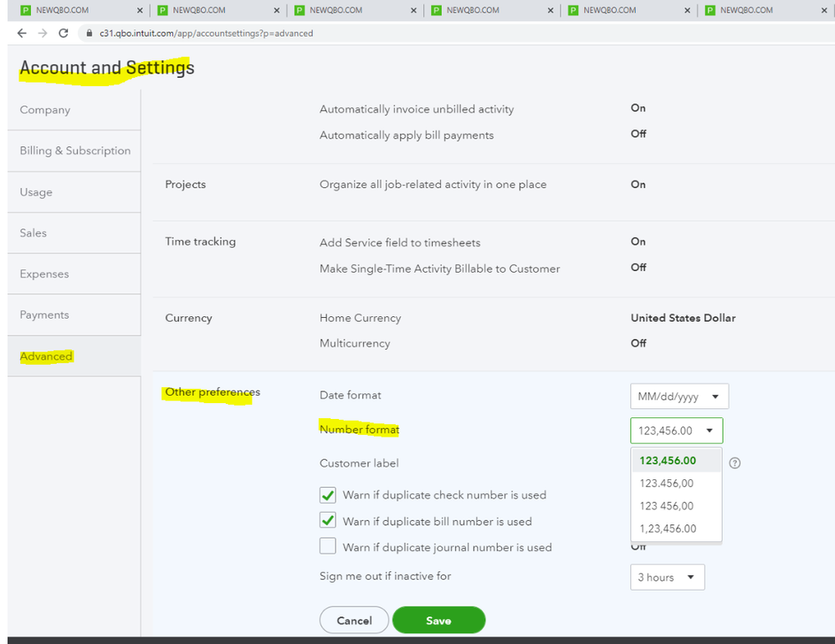Click the padlock icon in the address bar

(89, 33)
